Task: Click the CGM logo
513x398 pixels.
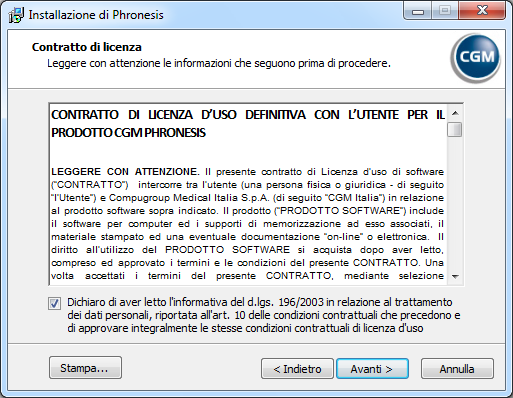Action: click(x=475, y=58)
